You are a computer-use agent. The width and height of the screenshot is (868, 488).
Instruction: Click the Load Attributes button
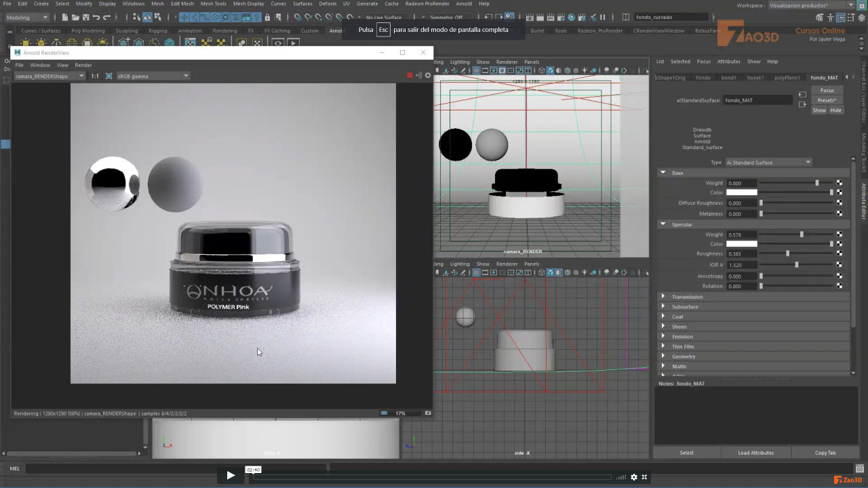[x=755, y=453]
